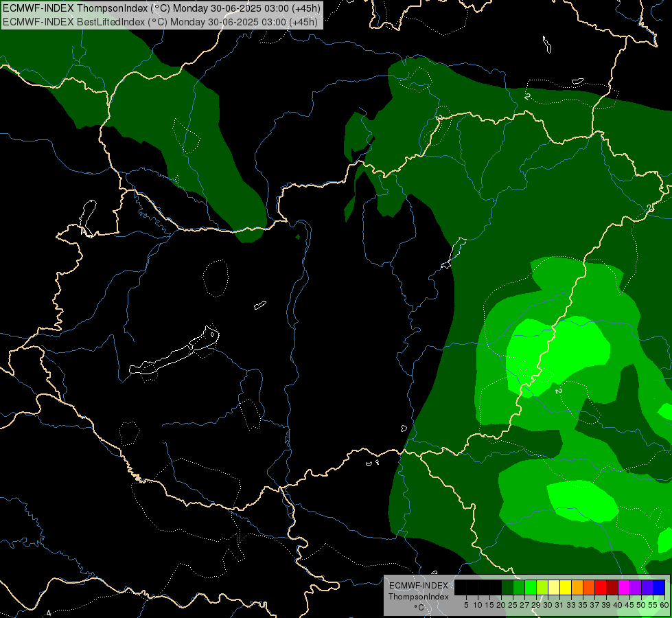This screenshot has width=672, height=618.
Task: Click the medium green 25–27 legend swatch
Action: [518, 587]
